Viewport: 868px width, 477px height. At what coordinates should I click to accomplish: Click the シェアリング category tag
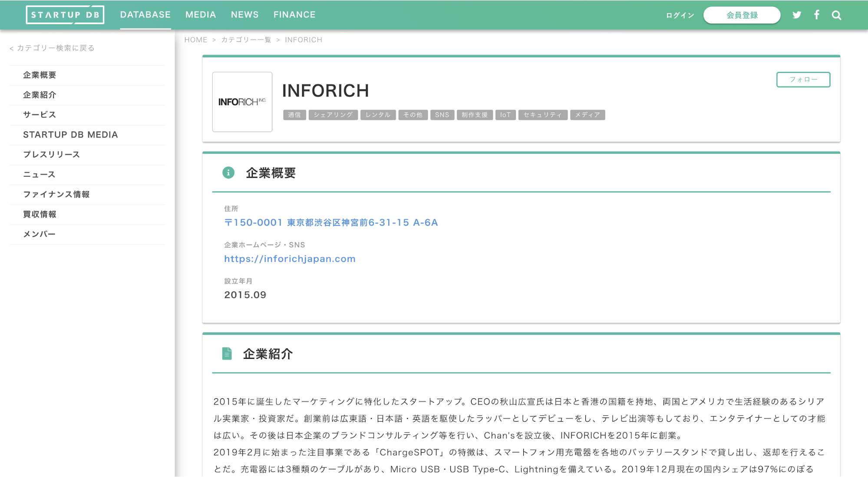click(333, 115)
